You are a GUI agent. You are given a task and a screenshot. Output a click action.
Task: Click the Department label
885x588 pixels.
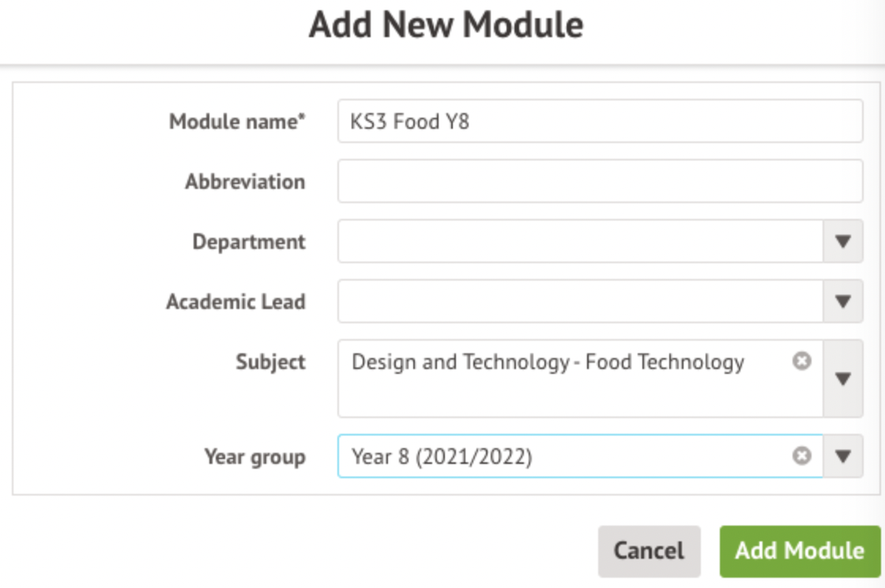(x=249, y=242)
